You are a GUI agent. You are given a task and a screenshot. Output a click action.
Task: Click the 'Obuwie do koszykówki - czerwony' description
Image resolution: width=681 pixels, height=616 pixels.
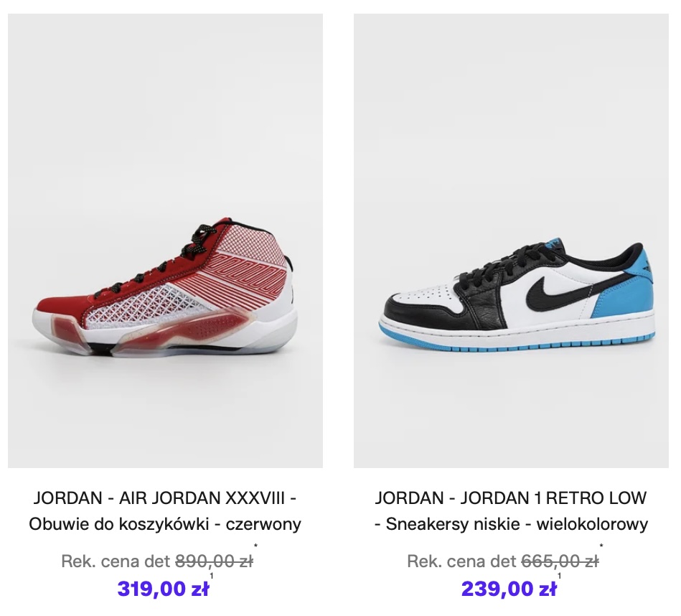[x=165, y=524]
